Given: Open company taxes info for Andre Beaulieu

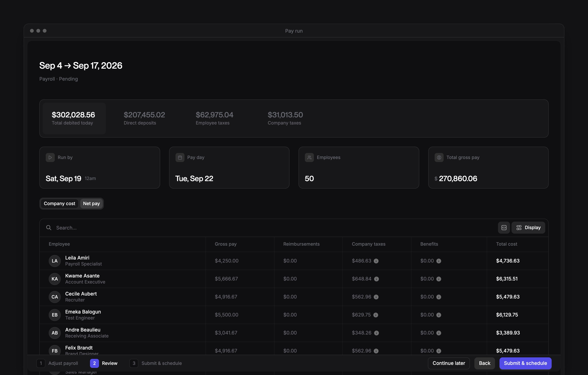Looking at the screenshot, I should pyautogui.click(x=376, y=333).
